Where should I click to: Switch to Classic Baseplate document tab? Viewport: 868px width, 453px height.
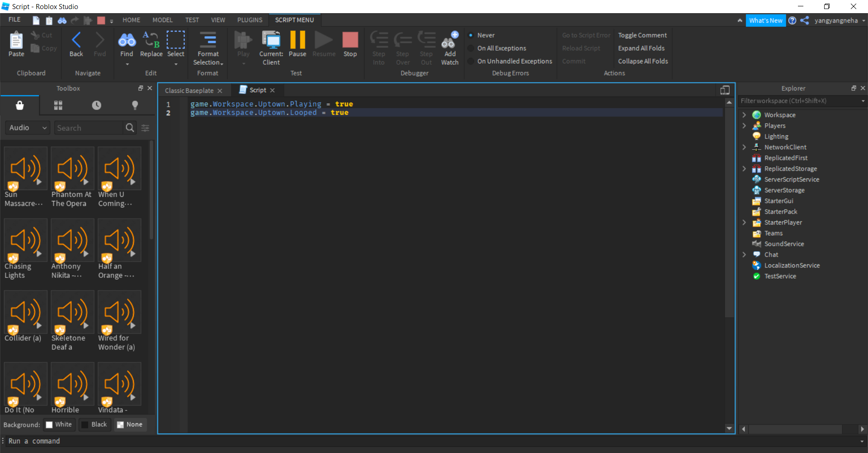(189, 91)
